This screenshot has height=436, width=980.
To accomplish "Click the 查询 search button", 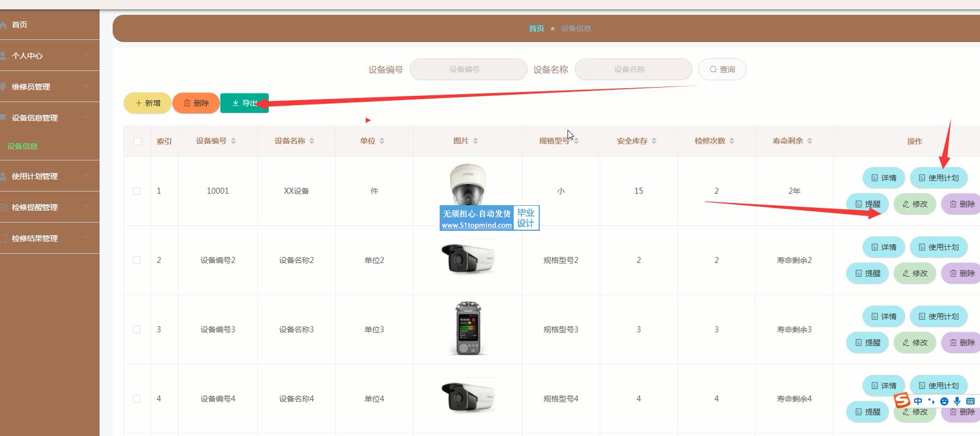I will coord(722,69).
